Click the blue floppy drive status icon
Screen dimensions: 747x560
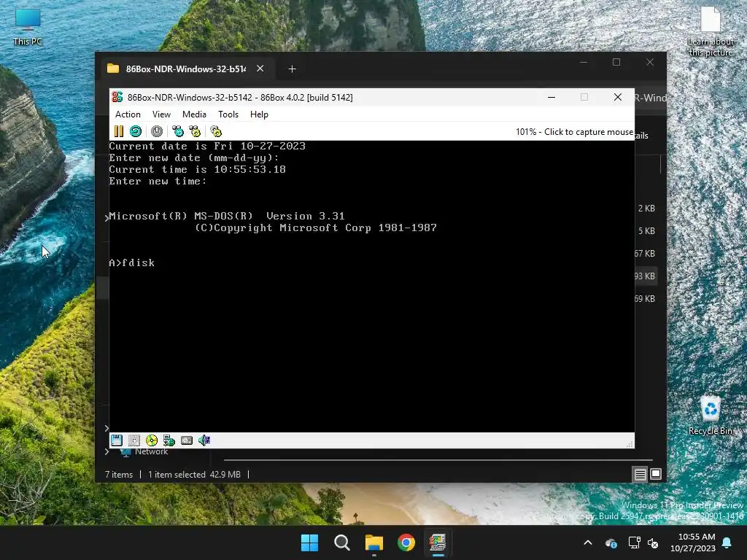tap(117, 440)
